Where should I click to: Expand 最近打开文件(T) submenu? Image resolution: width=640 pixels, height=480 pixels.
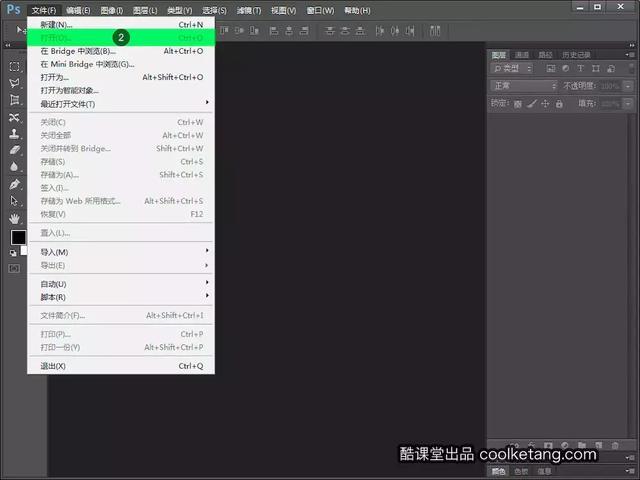121,104
